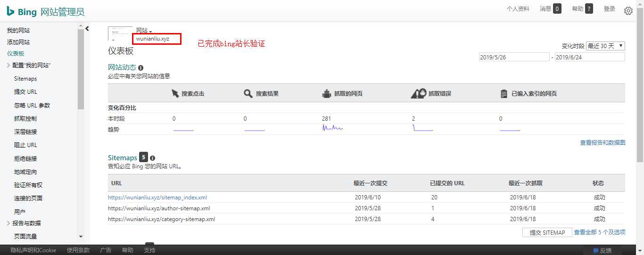Click end date field 2019/6/24
Viewport: 644px width, 255px height.
pyautogui.click(x=590, y=57)
